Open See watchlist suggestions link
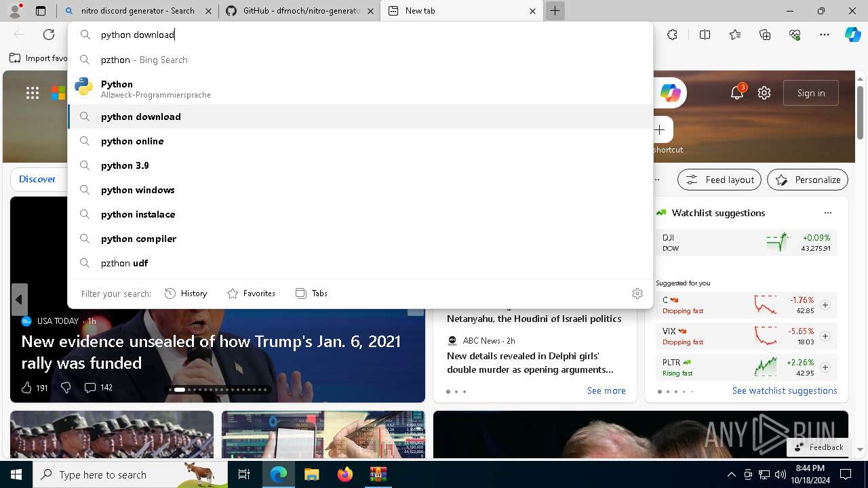Image resolution: width=868 pixels, height=488 pixels. pos(785,390)
